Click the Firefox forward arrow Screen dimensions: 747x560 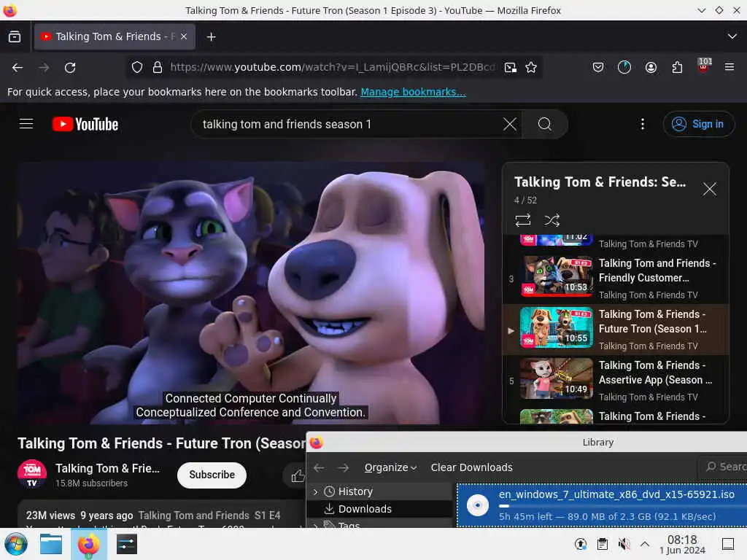point(44,68)
